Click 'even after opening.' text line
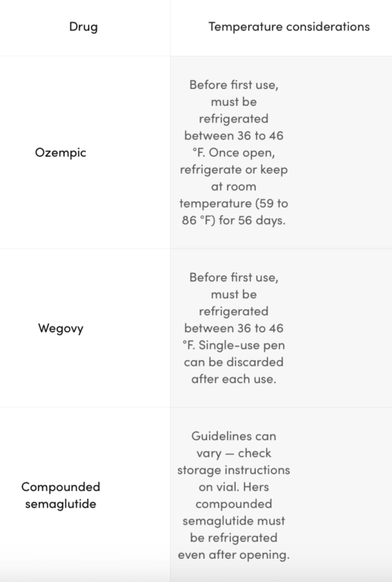Image resolution: width=392 pixels, height=582 pixels. coord(234,554)
